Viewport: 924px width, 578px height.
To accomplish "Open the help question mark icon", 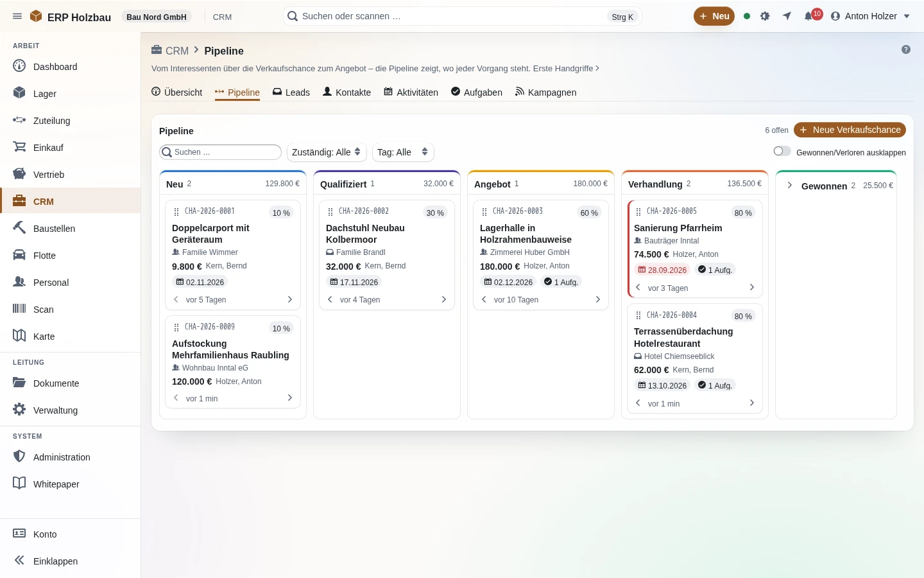I will pos(906,49).
